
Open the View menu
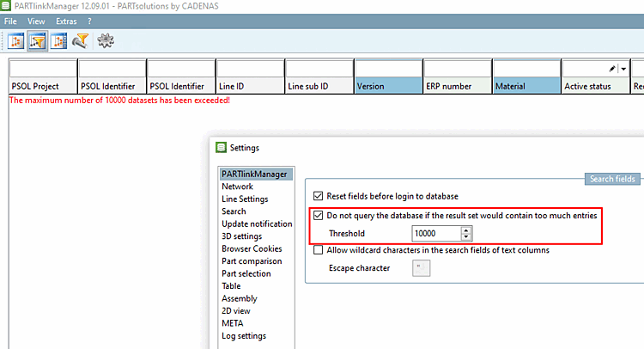(36, 21)
